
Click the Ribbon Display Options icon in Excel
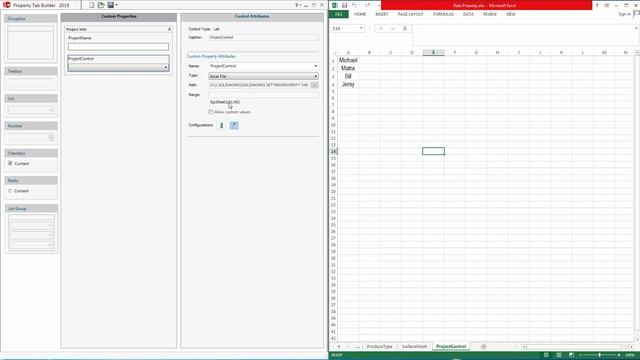point(607,5)
